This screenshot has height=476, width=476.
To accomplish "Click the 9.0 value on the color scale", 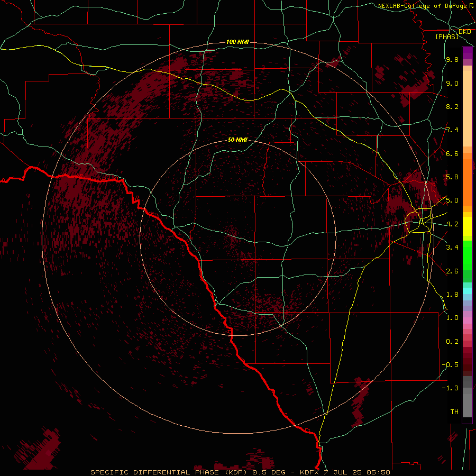I will click(x=452, y=83).
